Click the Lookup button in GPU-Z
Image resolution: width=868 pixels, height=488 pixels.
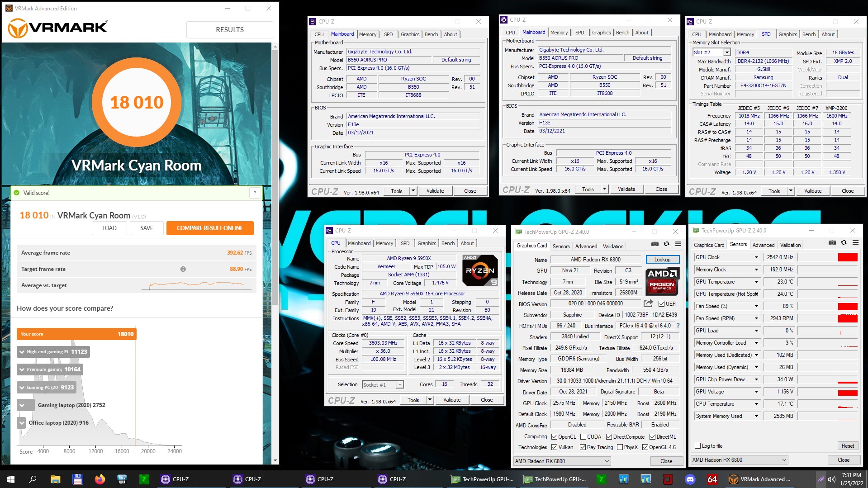[662, 259]
